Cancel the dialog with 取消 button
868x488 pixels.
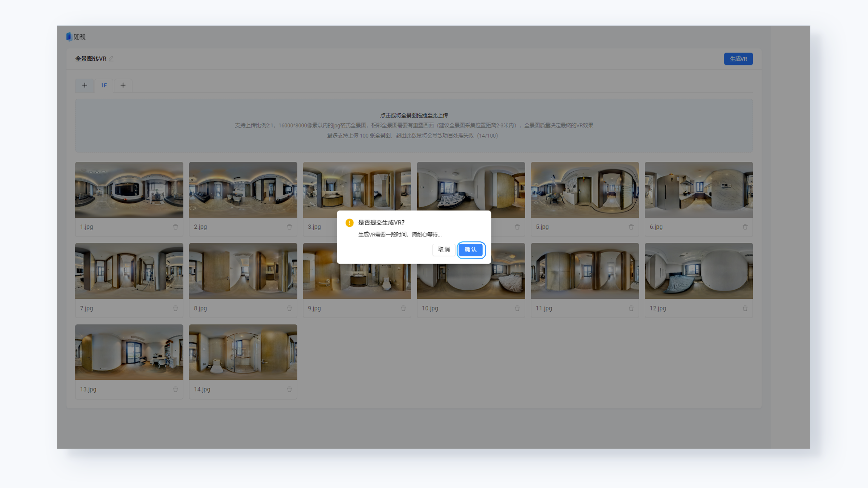tap(444, 250)
